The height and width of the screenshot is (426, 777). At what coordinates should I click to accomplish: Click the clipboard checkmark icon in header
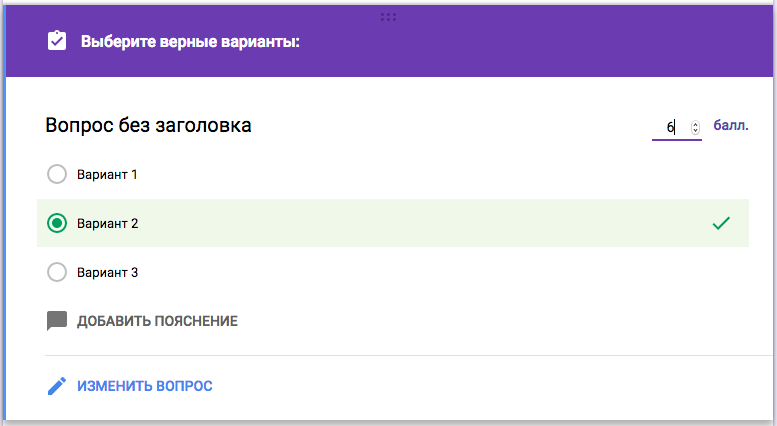57,41
